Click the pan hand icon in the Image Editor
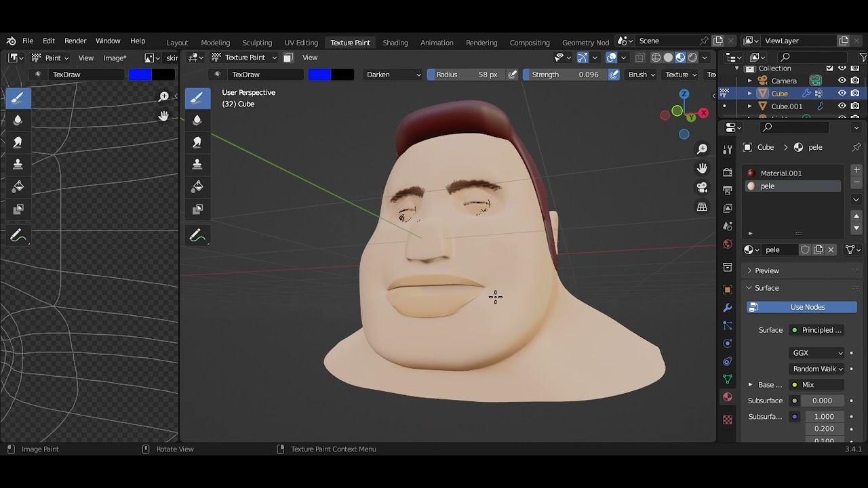The image size is (868, 488). (163, 116)
